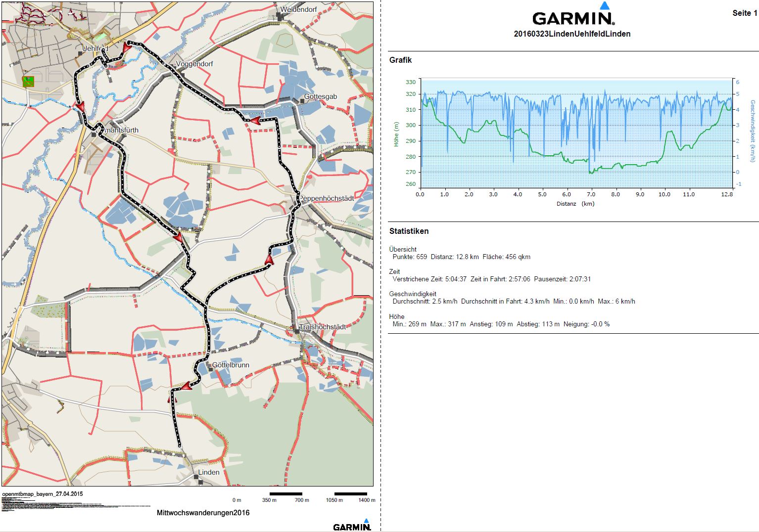This screenshot has width=759, height=532.
Task: Click the openmtbmap_bayern map source text
Action: 43,494
